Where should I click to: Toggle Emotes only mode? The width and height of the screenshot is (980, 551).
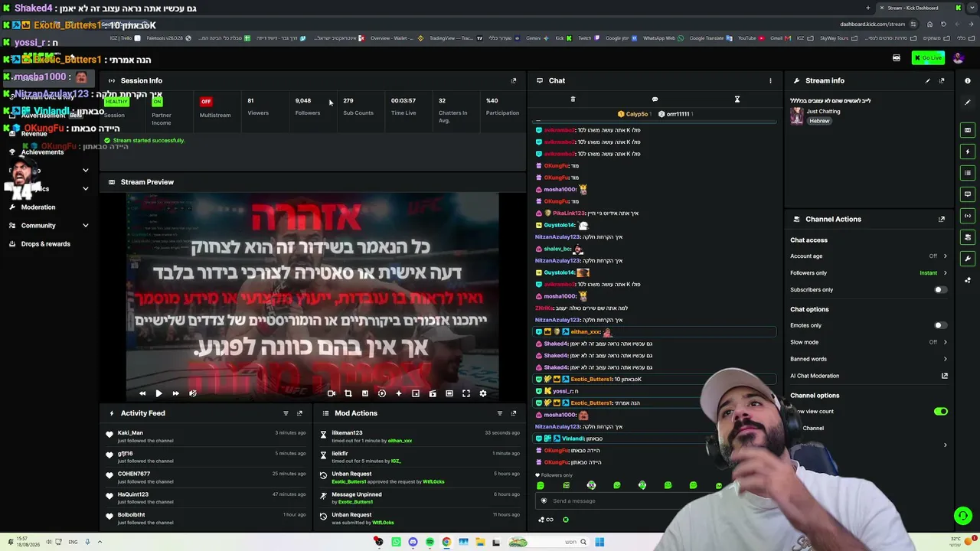940,325
